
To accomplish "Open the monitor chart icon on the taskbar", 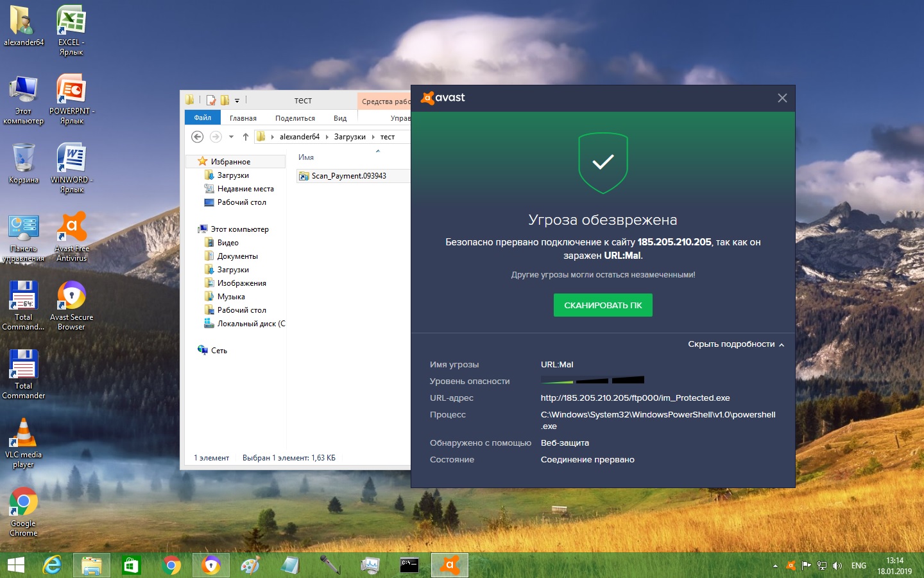I will [370, 565].
